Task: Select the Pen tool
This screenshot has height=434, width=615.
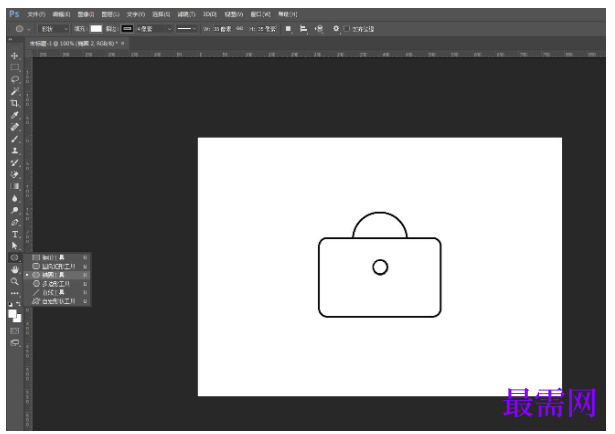Action: (x=15, y=222)
